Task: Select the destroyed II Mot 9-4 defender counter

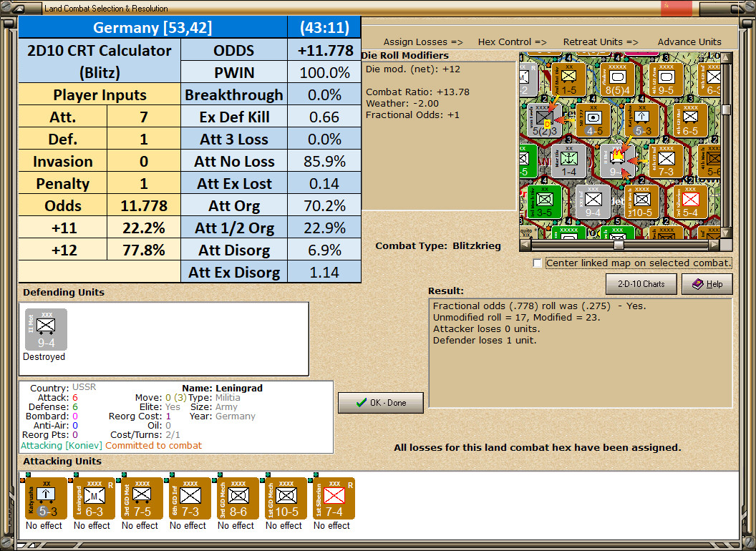Action: pos(46,330)
